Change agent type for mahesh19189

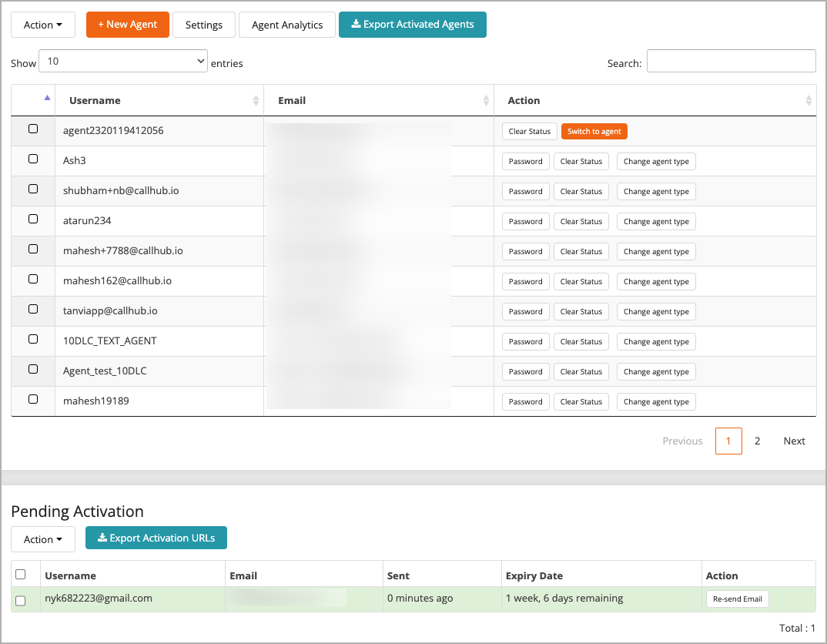pos(656,401)
